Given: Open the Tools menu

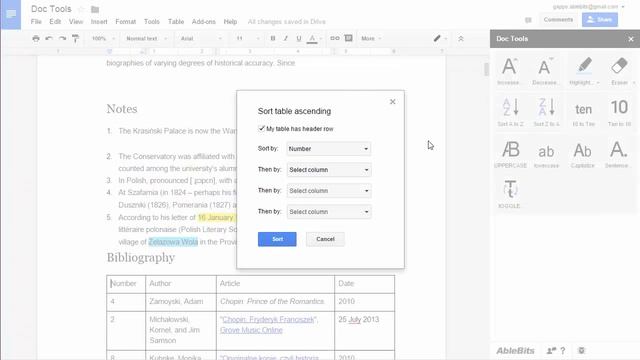Looking at the screenshot, I should (151, 22).
